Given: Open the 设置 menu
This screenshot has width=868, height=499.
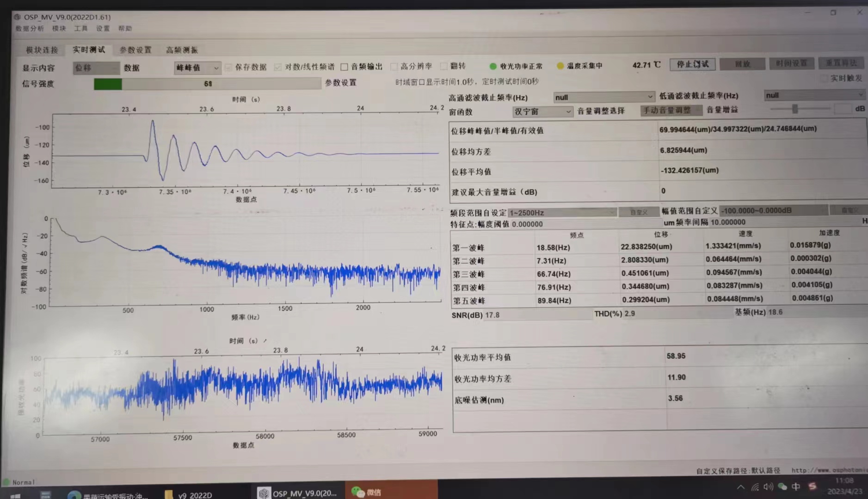Looking at the screenshot, I should tap(103, 29).
